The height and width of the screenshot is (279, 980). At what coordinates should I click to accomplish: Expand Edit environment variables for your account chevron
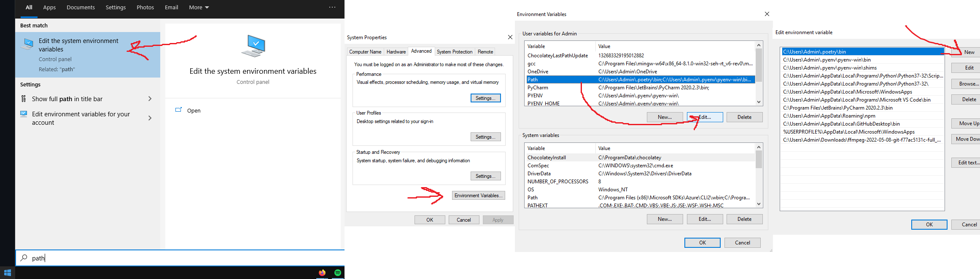pyautogui.click(x=150, y=118)
